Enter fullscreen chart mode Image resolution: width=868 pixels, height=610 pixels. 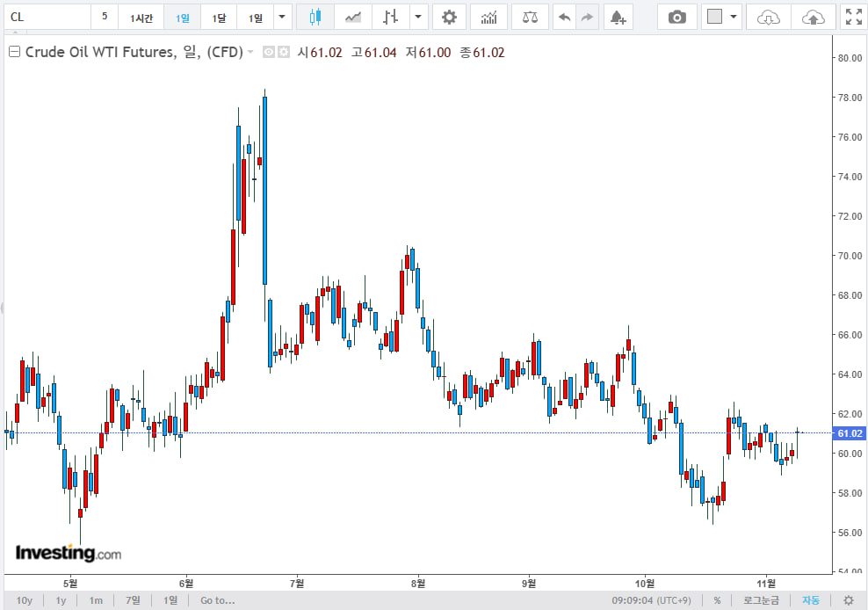click(852, 17)
